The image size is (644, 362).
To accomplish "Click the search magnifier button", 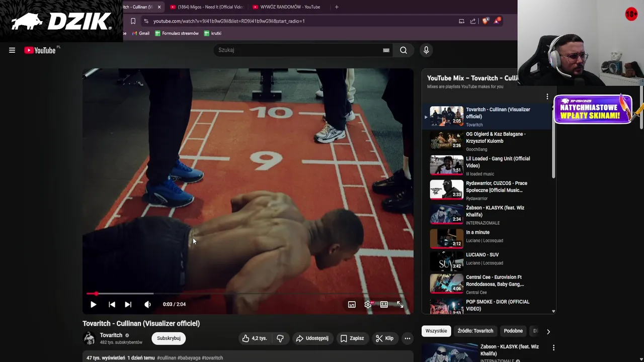I will [404, 50].
